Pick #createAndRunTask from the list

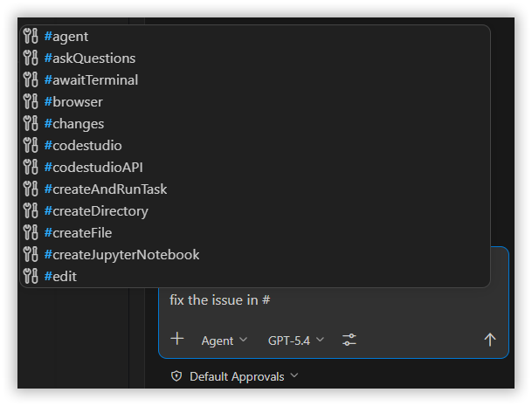(255, 189)
